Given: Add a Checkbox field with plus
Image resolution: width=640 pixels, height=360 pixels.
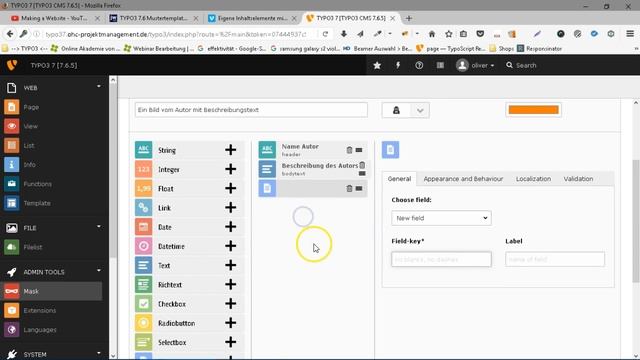Looking at the screenshot, I should (x=231, y=303).
